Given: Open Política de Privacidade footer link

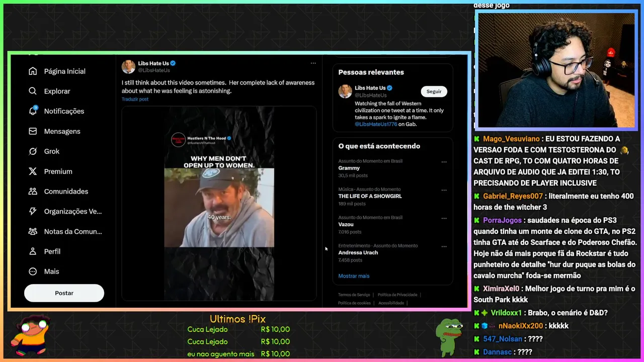Looking at the screenshot, I should click(397, 295).
